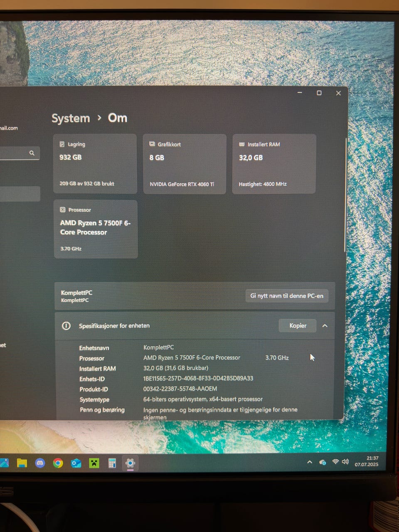Click 'NVIDIA GeForce RTX 4060 Ti' text
399x532 pixels.
point(182,184)
